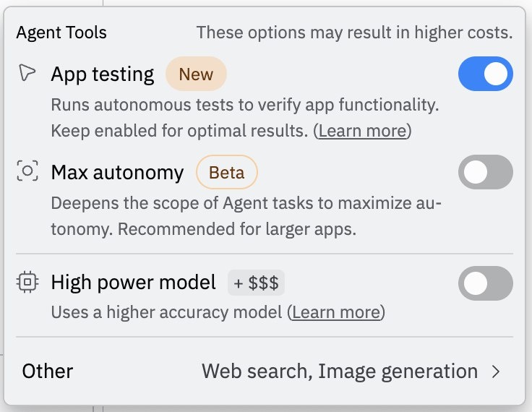Click the High power model chip icon

(x=27, y=283)
